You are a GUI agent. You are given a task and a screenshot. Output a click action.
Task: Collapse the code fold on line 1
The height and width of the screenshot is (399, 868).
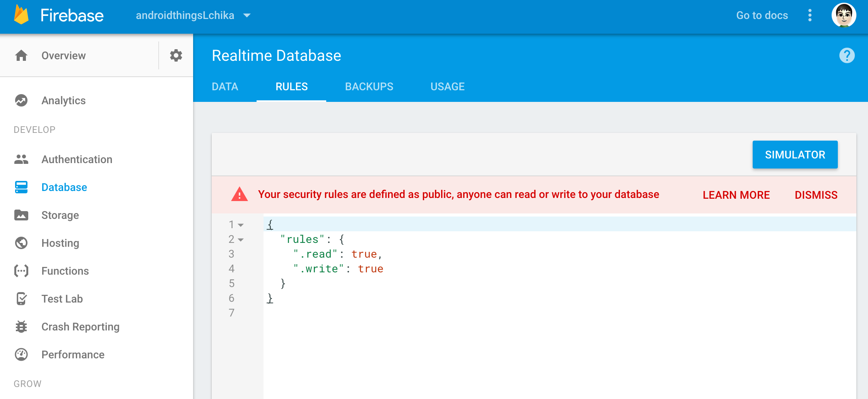coord(241,225)
